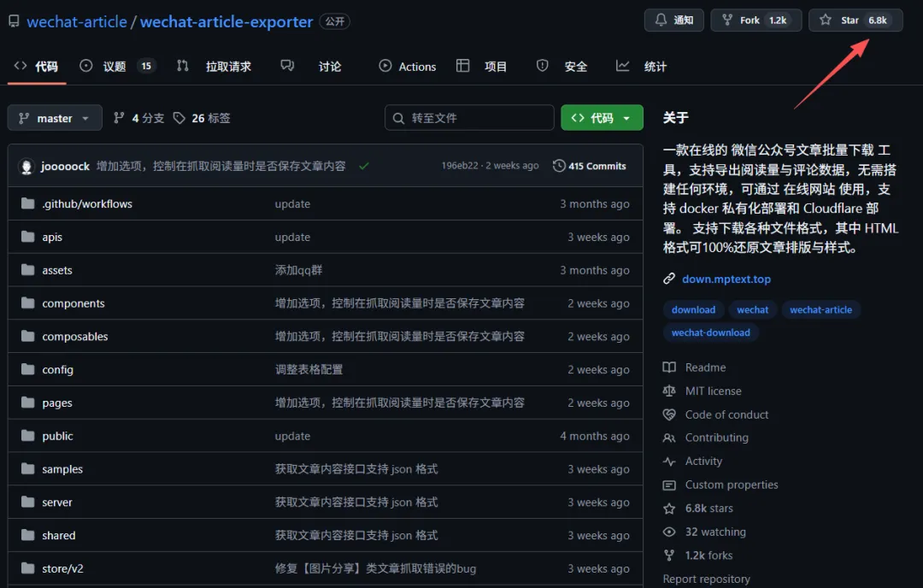Screen dimensions: 923x588
Task: Star the repository using the Star button
Action: (855, 20)
